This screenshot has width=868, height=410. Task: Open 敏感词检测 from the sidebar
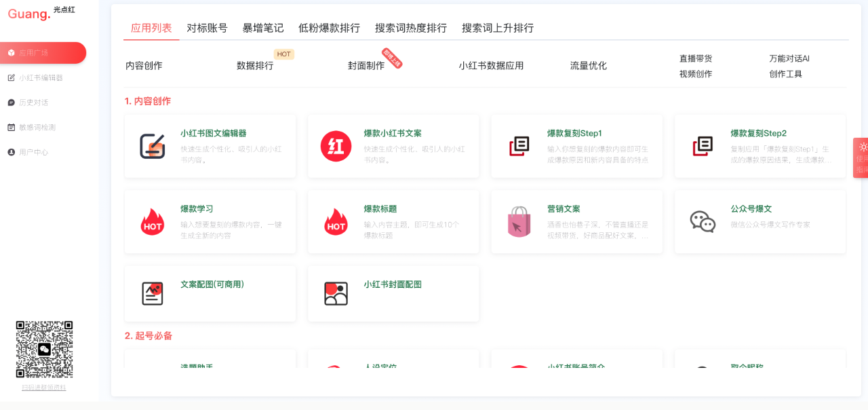37,127
